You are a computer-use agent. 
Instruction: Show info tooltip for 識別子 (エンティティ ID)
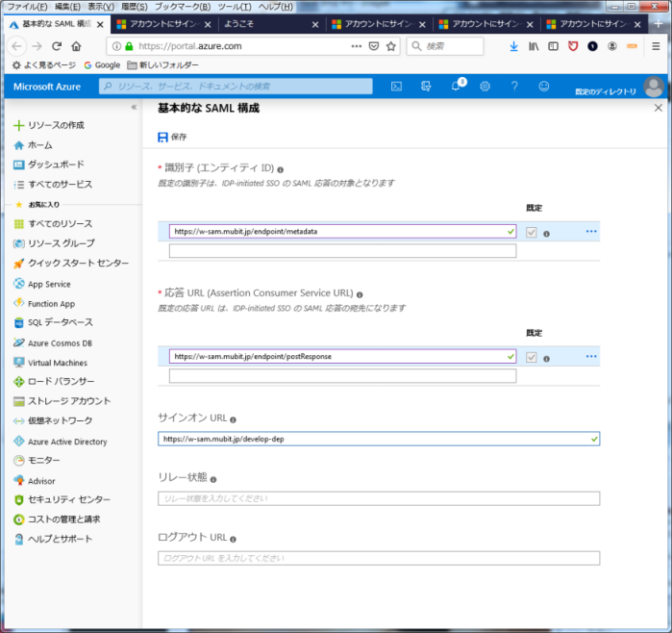280,169
